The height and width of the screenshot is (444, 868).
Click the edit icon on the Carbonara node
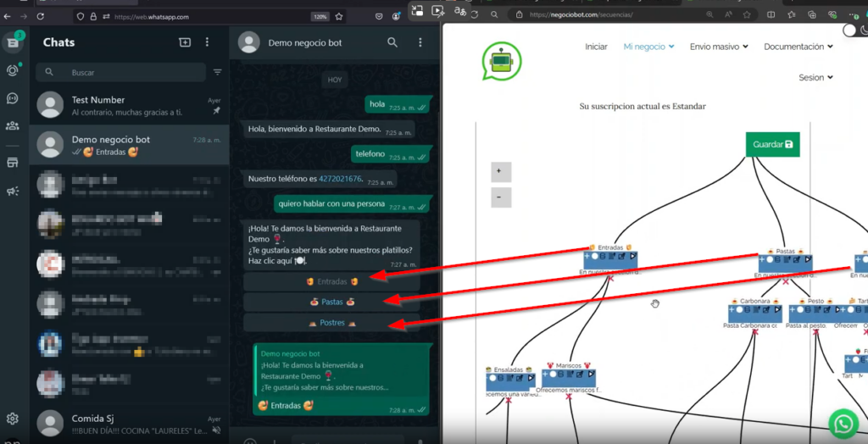click(x=765, y=309)
